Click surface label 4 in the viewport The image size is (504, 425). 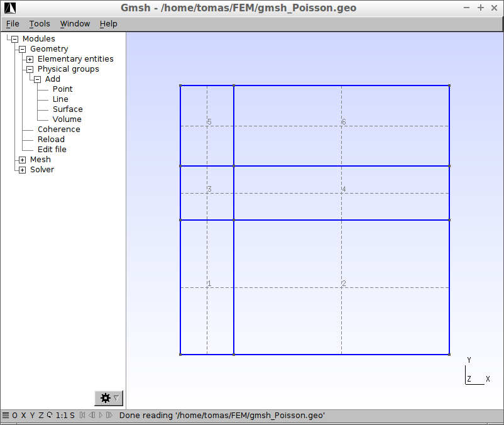(344, 189)
